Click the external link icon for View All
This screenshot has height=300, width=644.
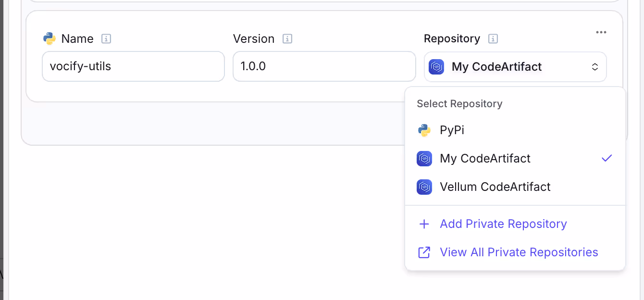click(x=424, y=252)
